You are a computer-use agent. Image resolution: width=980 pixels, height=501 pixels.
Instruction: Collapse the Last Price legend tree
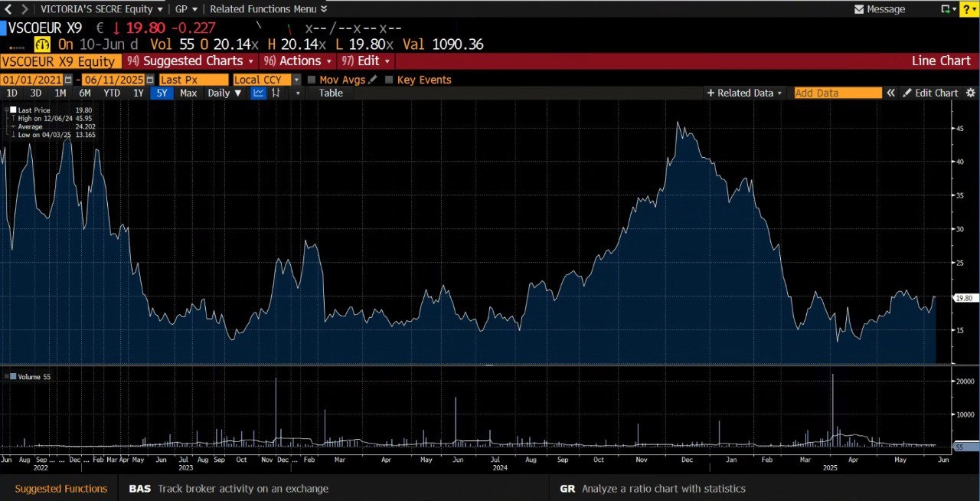pos(5,110)
